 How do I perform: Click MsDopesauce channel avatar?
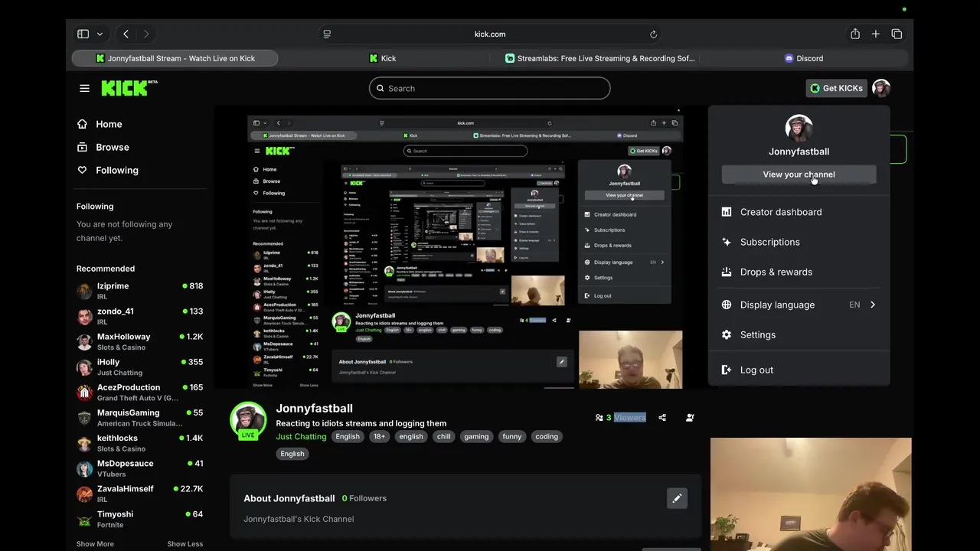[x=84, y=468]
